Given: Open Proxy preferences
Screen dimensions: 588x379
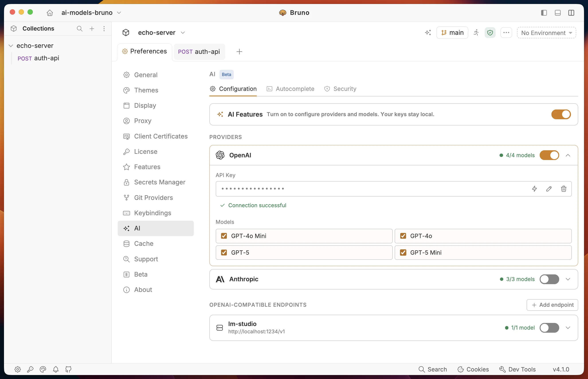Looking at the screenshot, I should click(x=156, y=121).
